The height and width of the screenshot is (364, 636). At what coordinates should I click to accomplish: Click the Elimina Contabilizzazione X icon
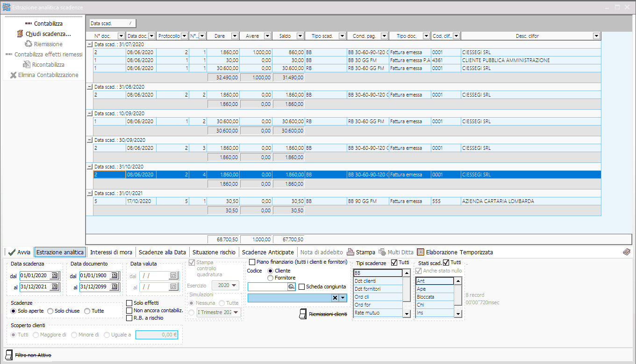tap(13, 75)
